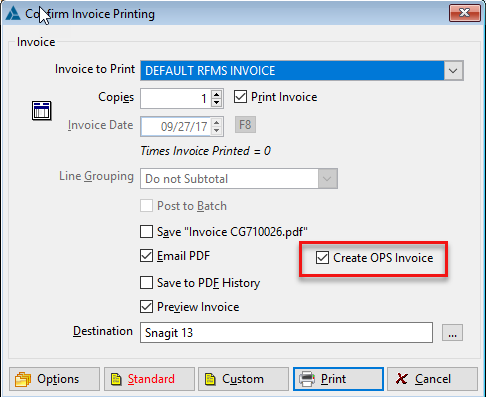Image resolution: width=486 pixels, height=397 pixels.
Task: Open the Invoice to Print dropdown
Action: [x=453, y=71]
